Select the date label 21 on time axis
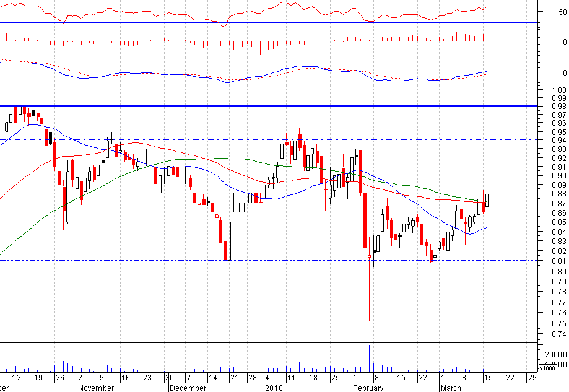The width and height of the screenshot is (569, 392). [x=235, y=378]
